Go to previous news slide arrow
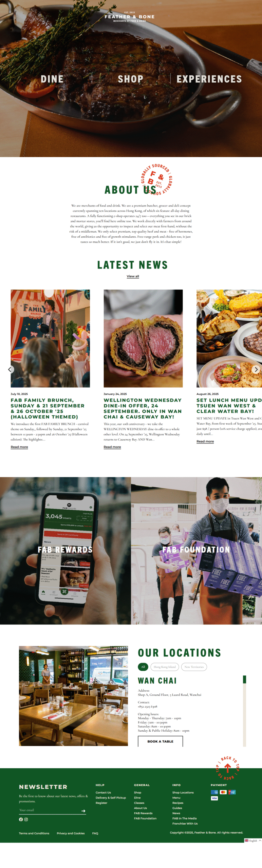This screenshot has height=868, width=262. [x=11, y=369]
